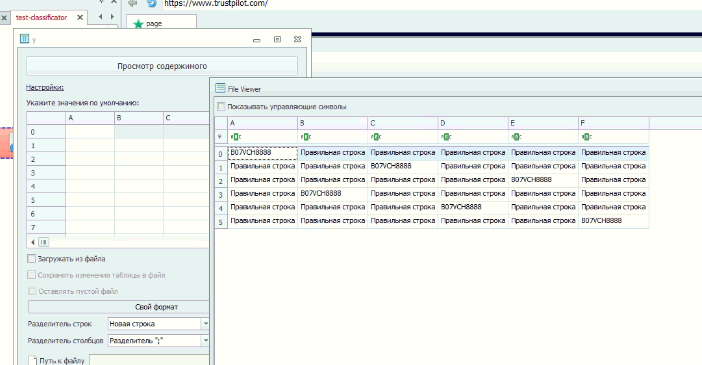Open the 'Разделитель столбцов' dropdown
This screenshot has width=702, height=365.
pyautogui.click(x=205, y=340)
